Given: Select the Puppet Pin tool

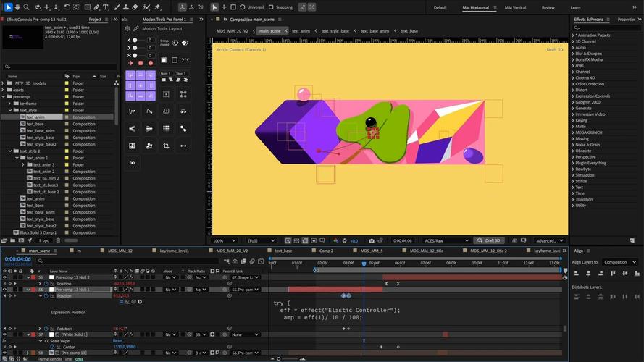Looking at the screenshot, I should click(x=157, y=7).
